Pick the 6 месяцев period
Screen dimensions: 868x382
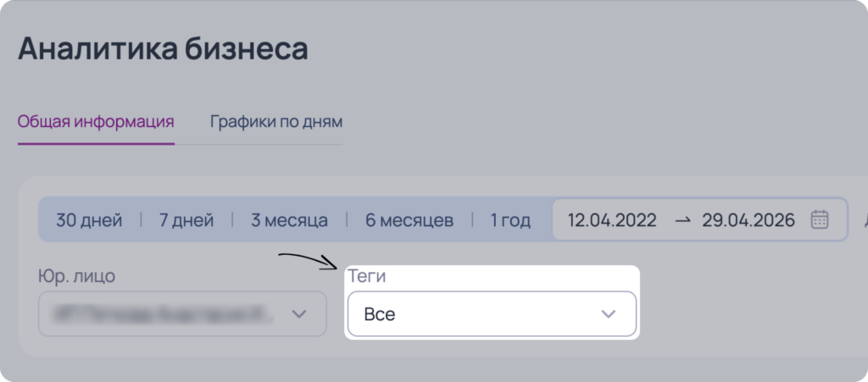pos(409,220)
